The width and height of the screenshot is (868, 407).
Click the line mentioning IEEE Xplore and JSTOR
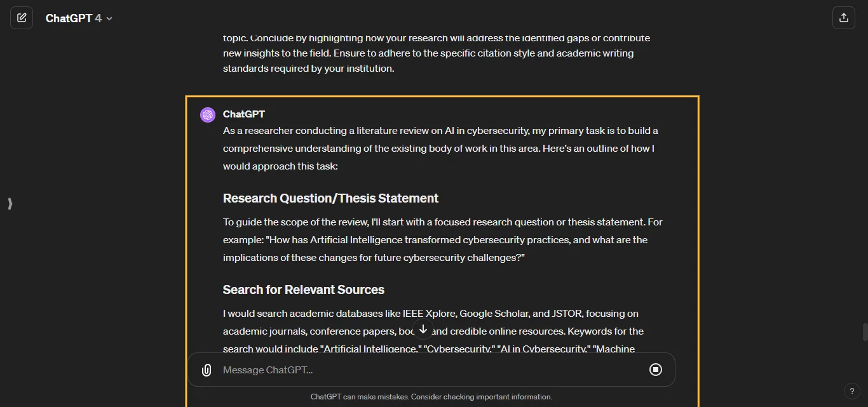point(431,314)
